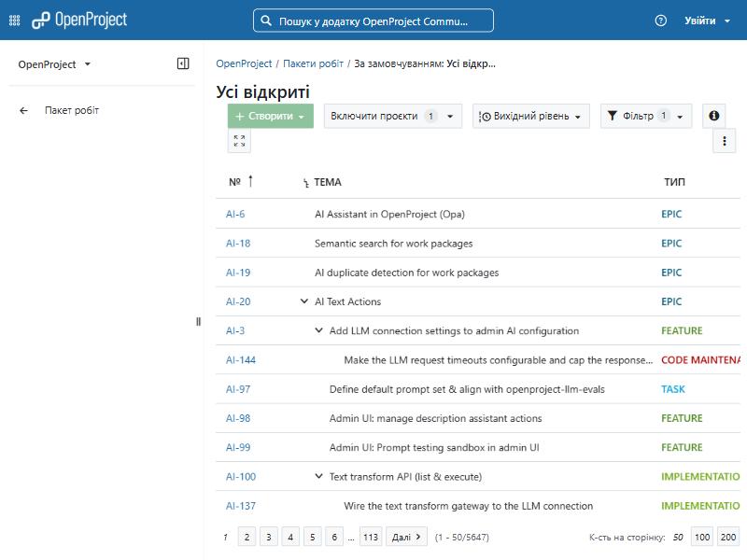
Task: Open work package AI-99
Action: pyautogui.click(x=238, y=447)
